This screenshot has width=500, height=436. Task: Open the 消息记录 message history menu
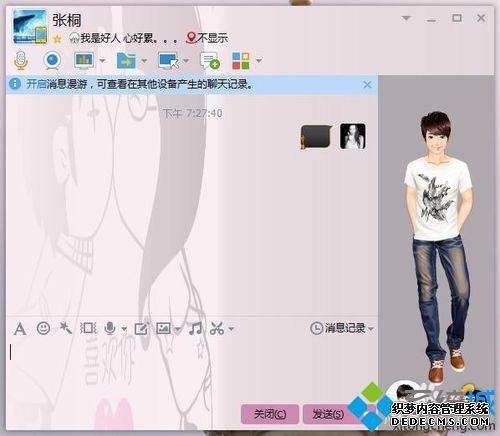(x=342, y=328)
